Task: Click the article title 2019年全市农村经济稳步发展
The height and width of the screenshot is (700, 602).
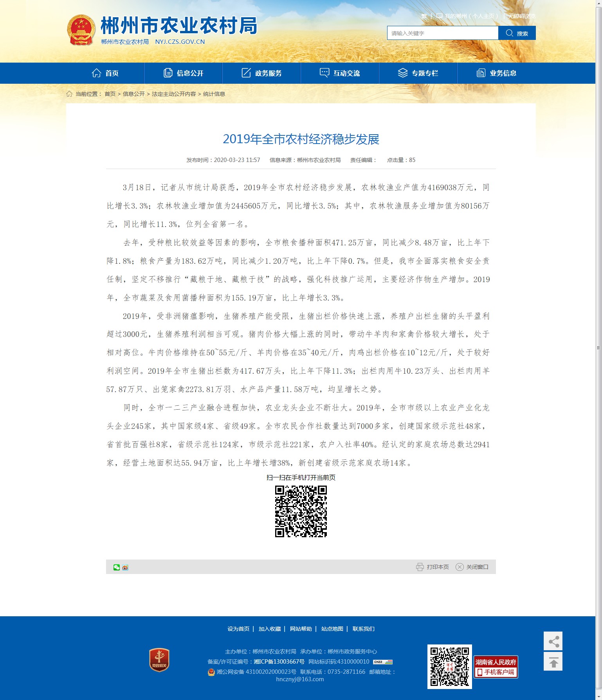Action: coord(301,139)
